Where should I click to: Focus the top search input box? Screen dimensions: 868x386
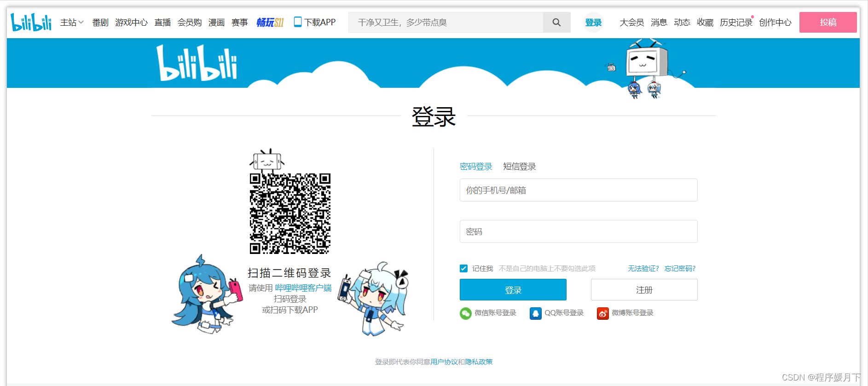click(446, 22)
